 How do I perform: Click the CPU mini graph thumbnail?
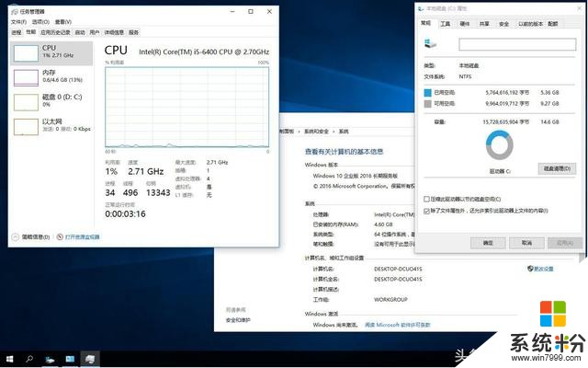click(x=26, y=53)
